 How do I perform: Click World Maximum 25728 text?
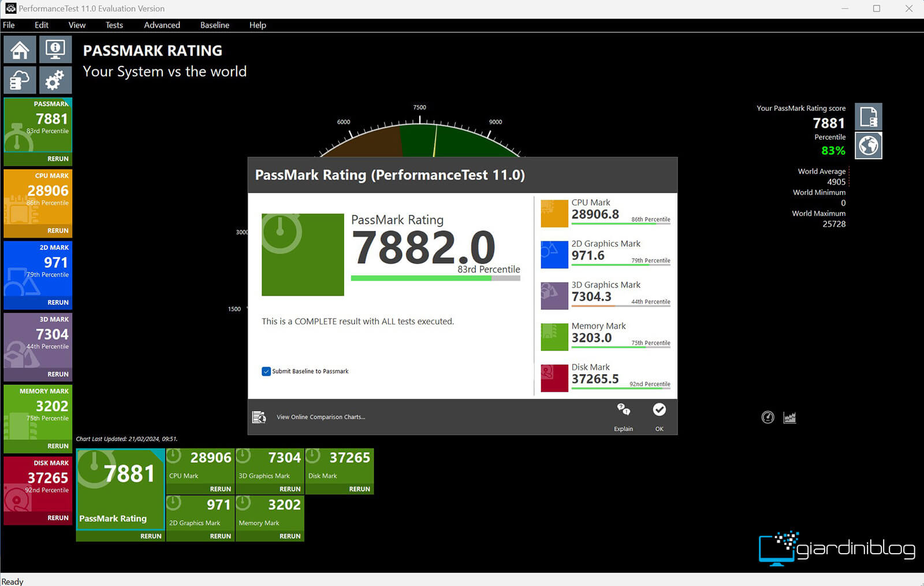click(819, 219)
